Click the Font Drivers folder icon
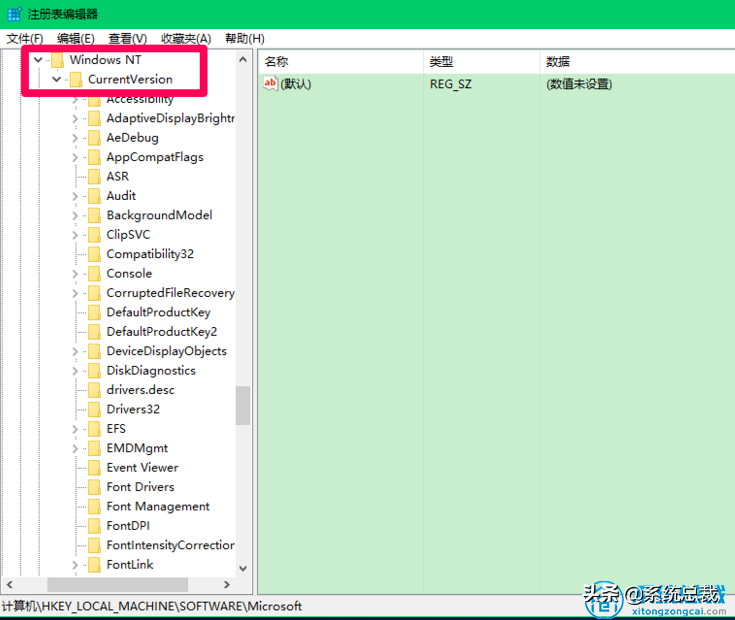 94,487
